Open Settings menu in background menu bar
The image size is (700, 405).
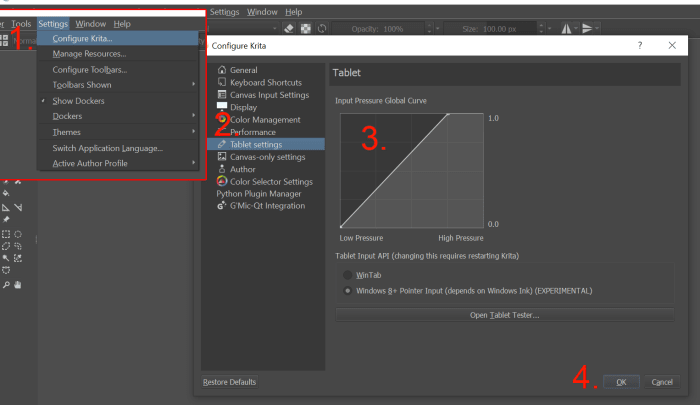[224, 12]
